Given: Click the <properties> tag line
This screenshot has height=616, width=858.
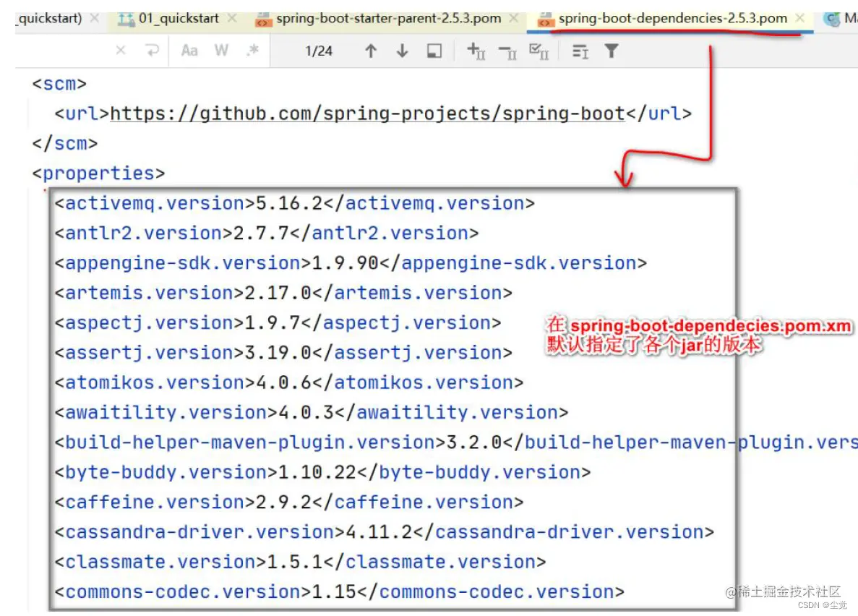Looking at the screenshot, I should point(98,174).
